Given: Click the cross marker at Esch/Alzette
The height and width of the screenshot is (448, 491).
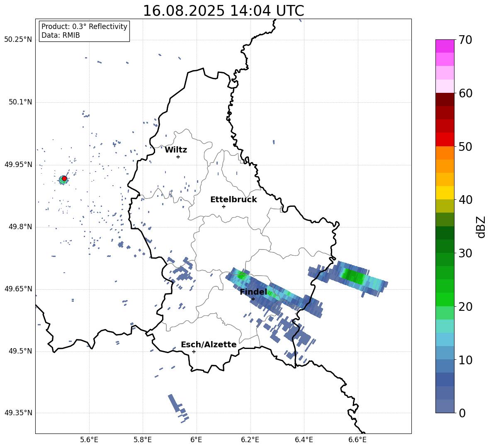Looking at the screenshot, I should click(194, 351).
